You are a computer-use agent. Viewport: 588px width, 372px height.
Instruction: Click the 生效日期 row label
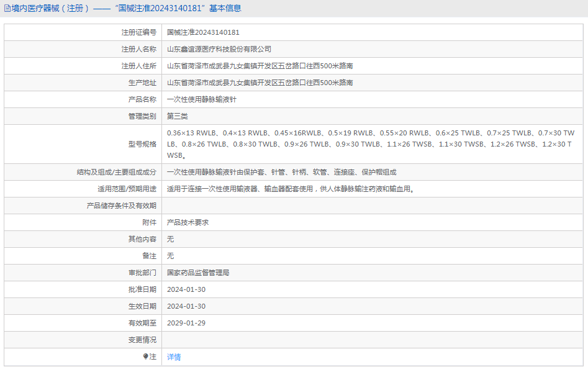click(x=142, y=306)
